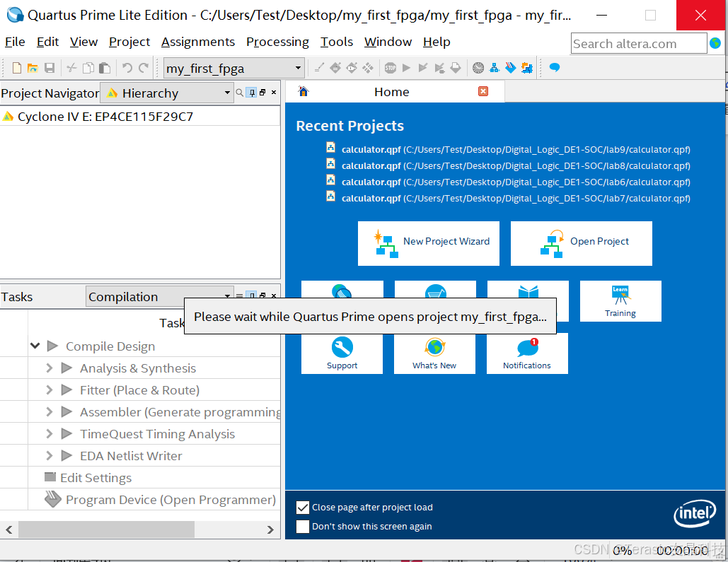Open the Support tile
Image resolution: width=728 pixels, height=562 pixels.
pos(342,353)
